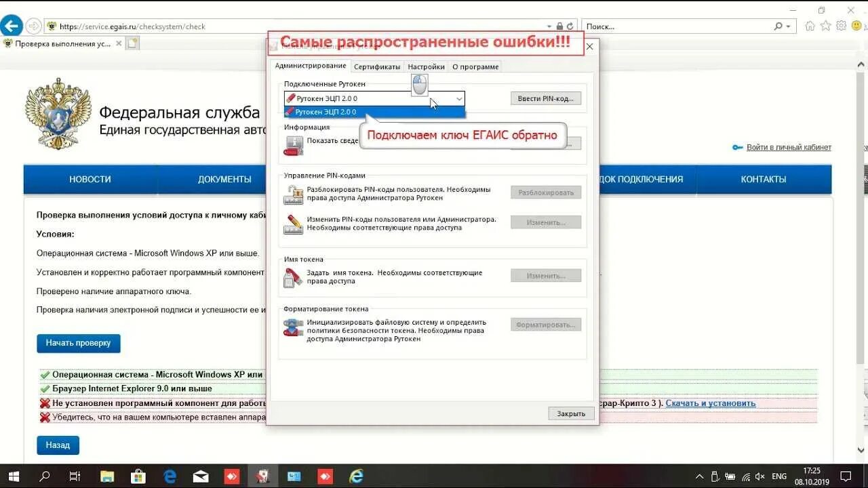The width and height of the screenshot is (868, 488).
Task: Click the 'Ввести PIN-код...' button
Action: click(546, 98)
